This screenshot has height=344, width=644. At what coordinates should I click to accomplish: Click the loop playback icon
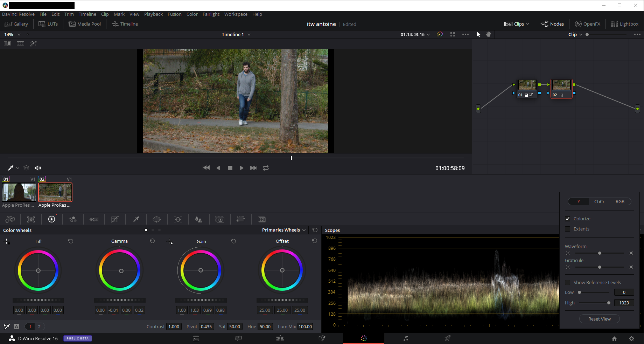coord(266,168)
